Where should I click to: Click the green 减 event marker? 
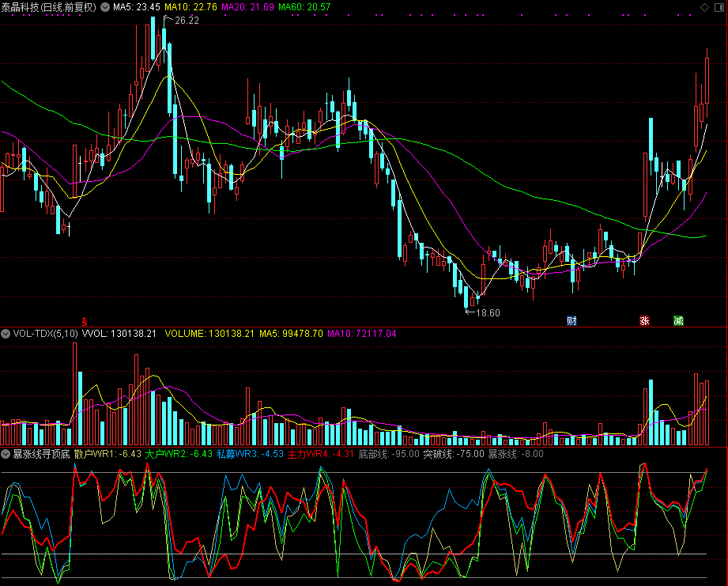(678, 320)
